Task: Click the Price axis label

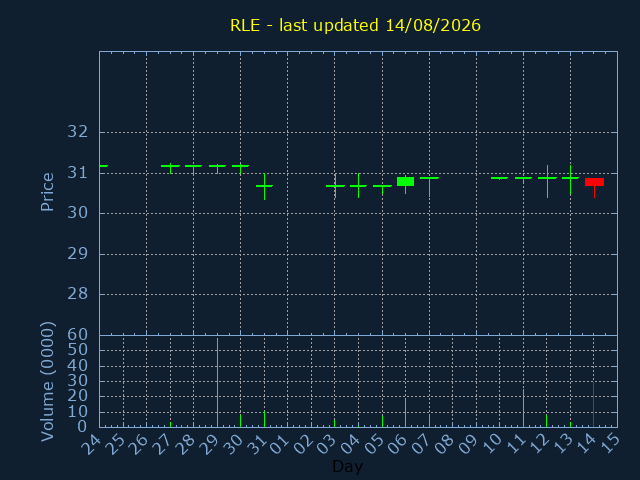Action: pyautogui.click(x=47, y=192)
